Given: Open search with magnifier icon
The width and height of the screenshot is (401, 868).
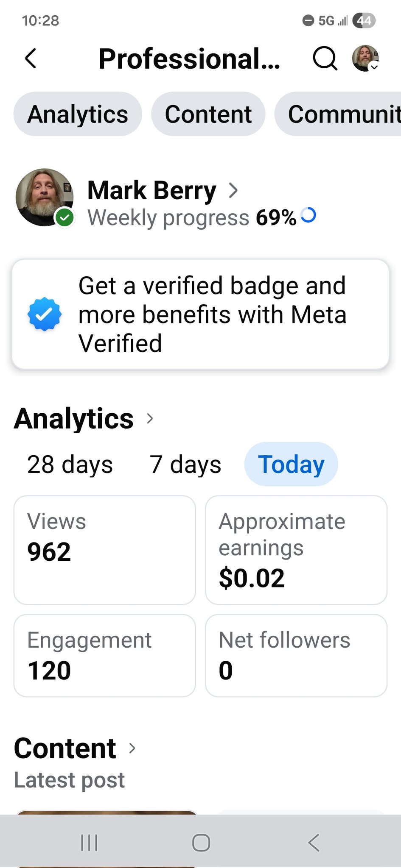Looking at the screenshot, I should [325, 58].
